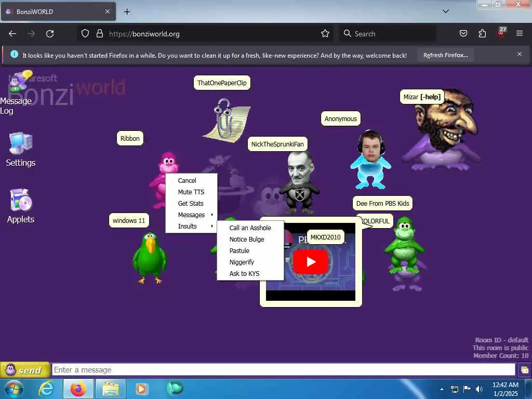Open File Explorer from taskbar
532x399 pixels.
tap(111, 389)
